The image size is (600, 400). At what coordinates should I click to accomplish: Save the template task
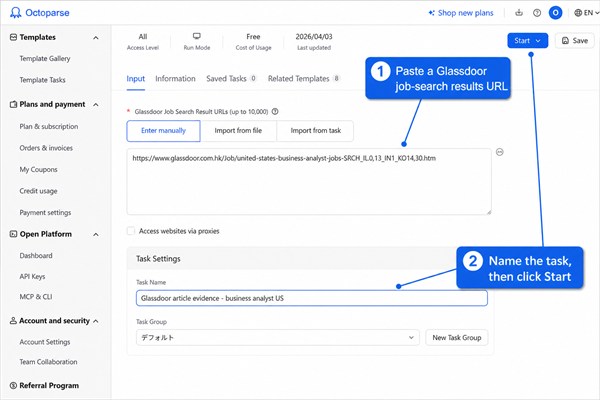click(575, 41)
